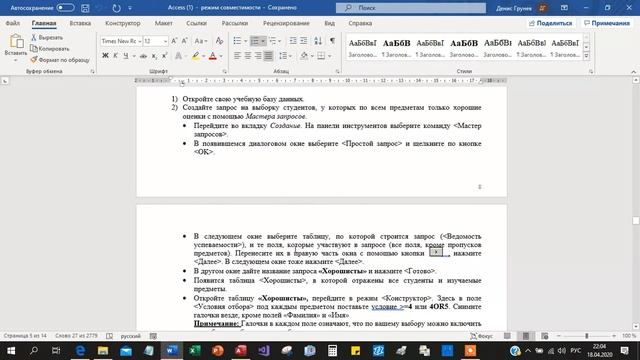
Task: Copy selection with Копировать
Action: click(x=50, y=49)
